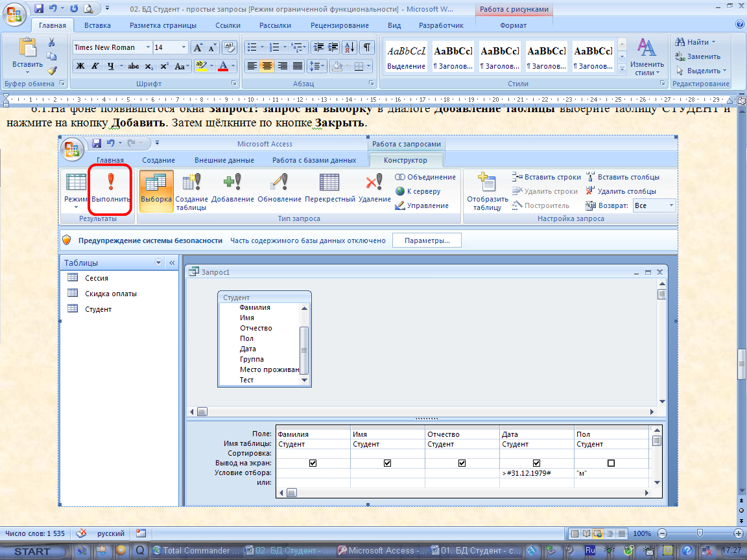Switch to the Ссылки tab
Image resolution: width=747 pixels, height=560 pixels.
(228, 25)
